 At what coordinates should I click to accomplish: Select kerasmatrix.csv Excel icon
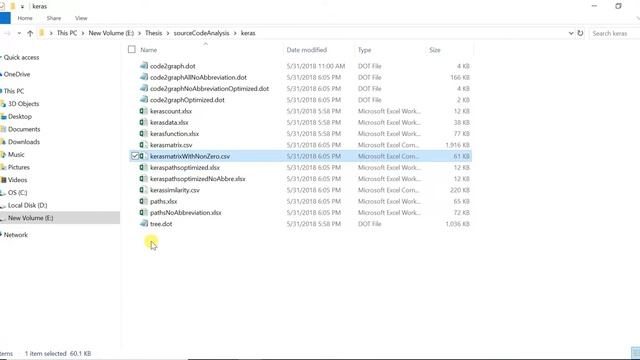pos(144,145)
